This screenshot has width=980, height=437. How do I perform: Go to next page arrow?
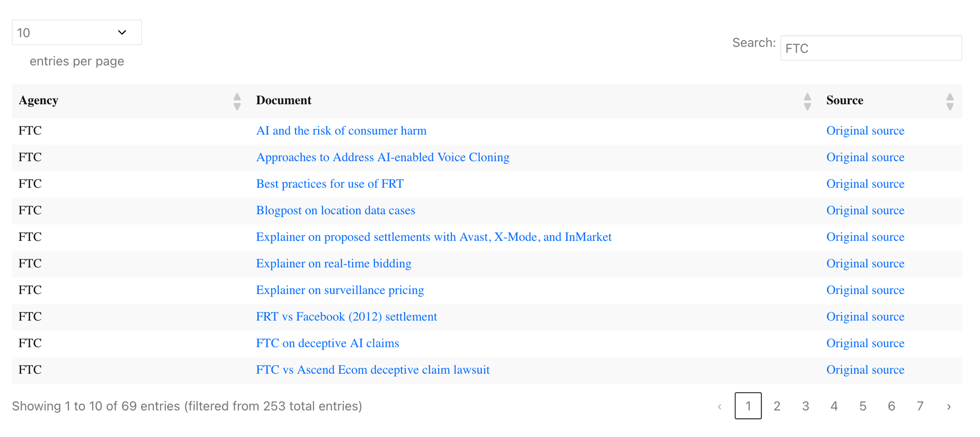949,406
